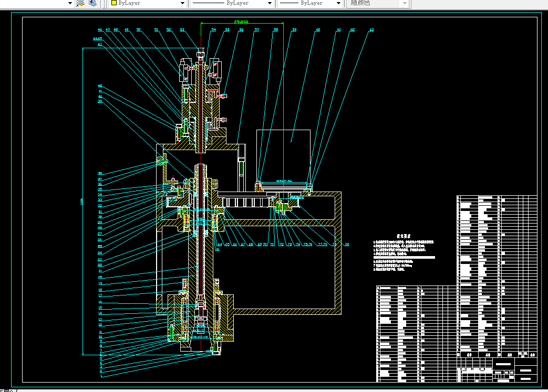Click the yellow ByLayer color swatch
The image size is (548, 392).
click(113, 3)
